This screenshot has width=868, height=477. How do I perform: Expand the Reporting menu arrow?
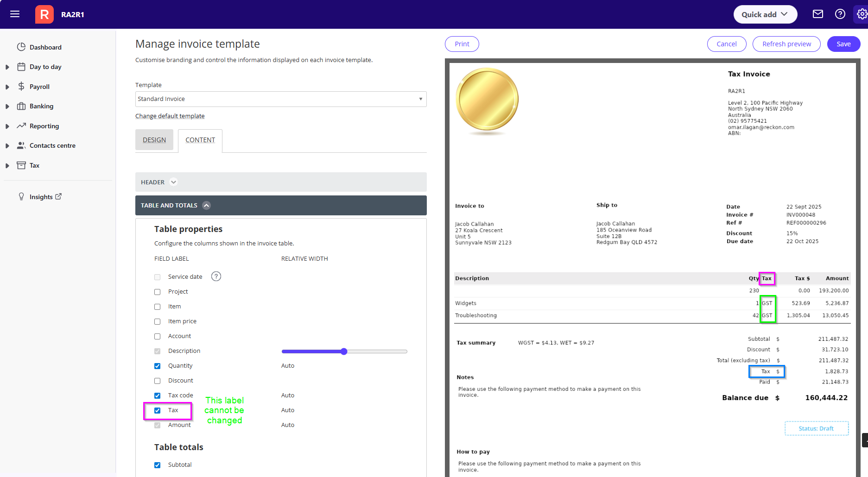(x=7, y=126)
